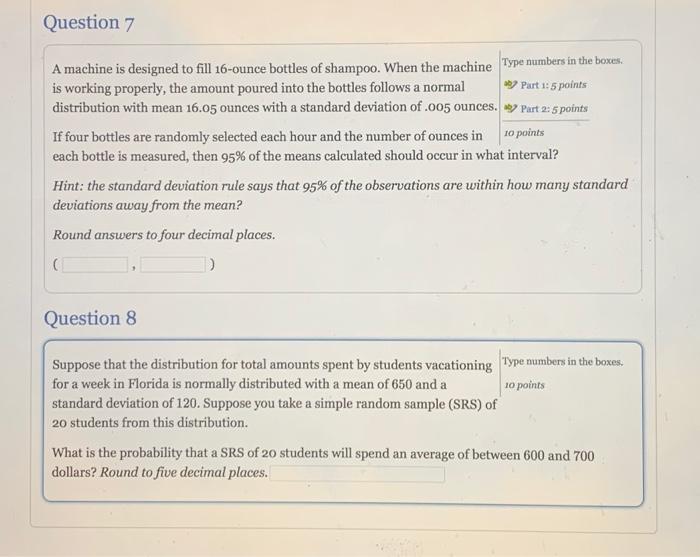Click the '10 points' total under Part 2
The width and height of the screenshot is (700, 557).
(524, 133)
